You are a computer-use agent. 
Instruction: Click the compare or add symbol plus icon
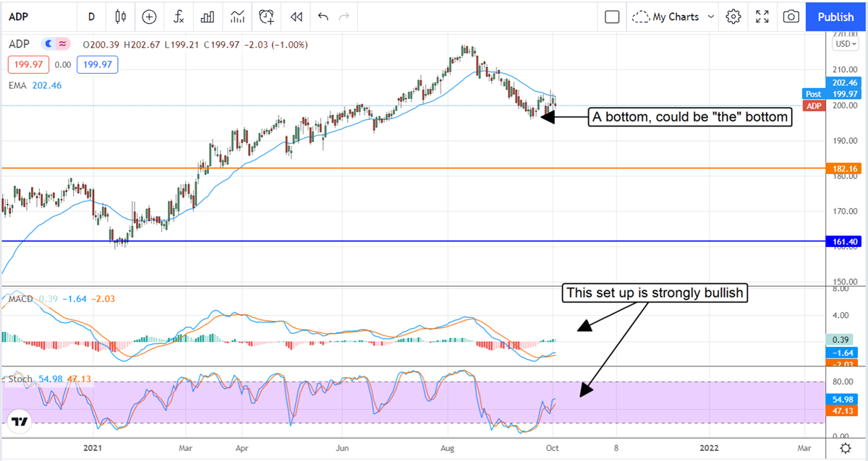pyautogui.click(x=149, y=16)
